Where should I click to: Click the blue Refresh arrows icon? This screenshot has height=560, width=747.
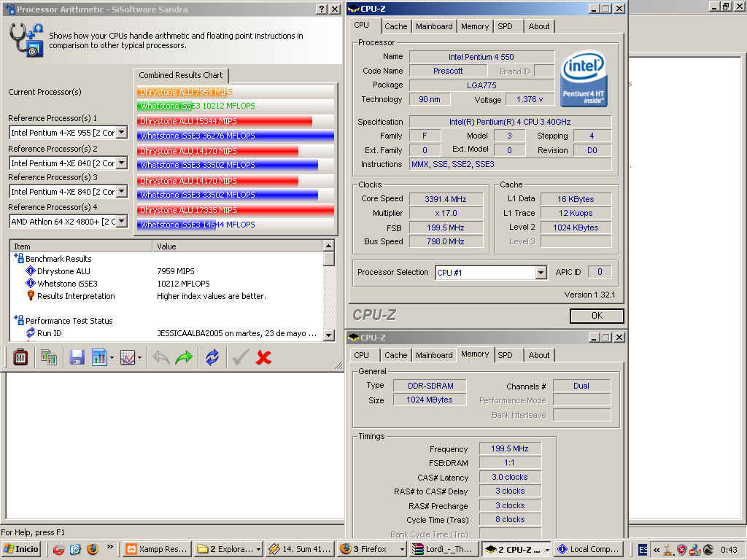212,357
